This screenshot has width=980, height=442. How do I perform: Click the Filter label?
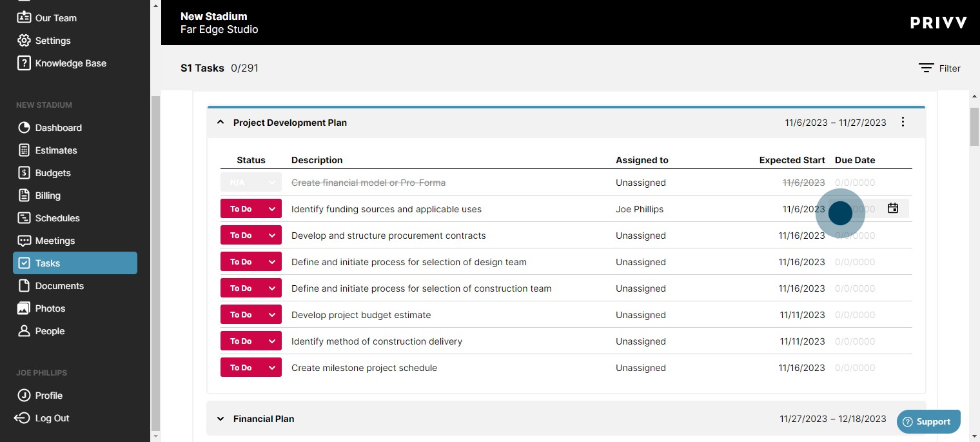pos(950,68)
